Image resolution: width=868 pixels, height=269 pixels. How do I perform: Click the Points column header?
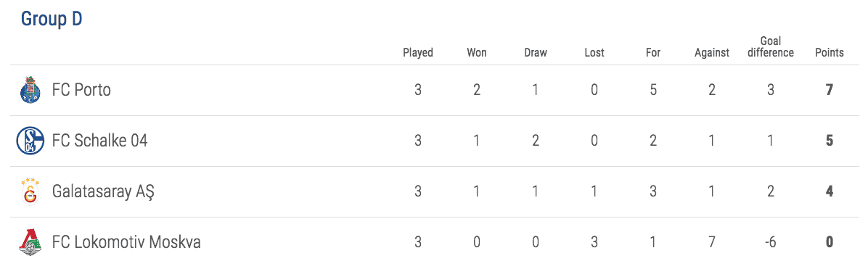pyautogui.click(x=830, y=53)
